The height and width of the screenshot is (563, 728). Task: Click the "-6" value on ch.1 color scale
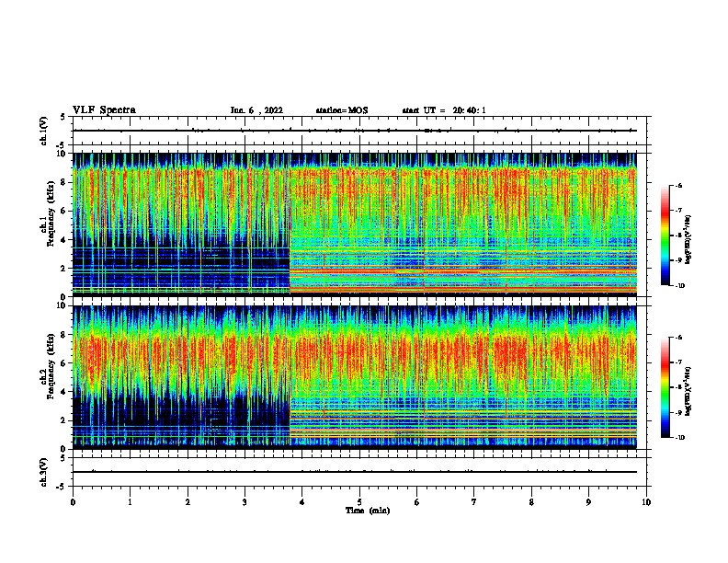[x=678, y=185]
